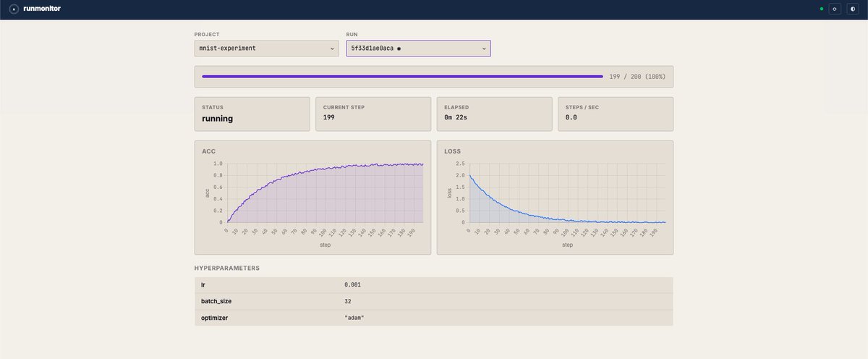This screenshot has height=359, width=868.
Task: Click the PROJECT field label
Action: coord(207,34)
